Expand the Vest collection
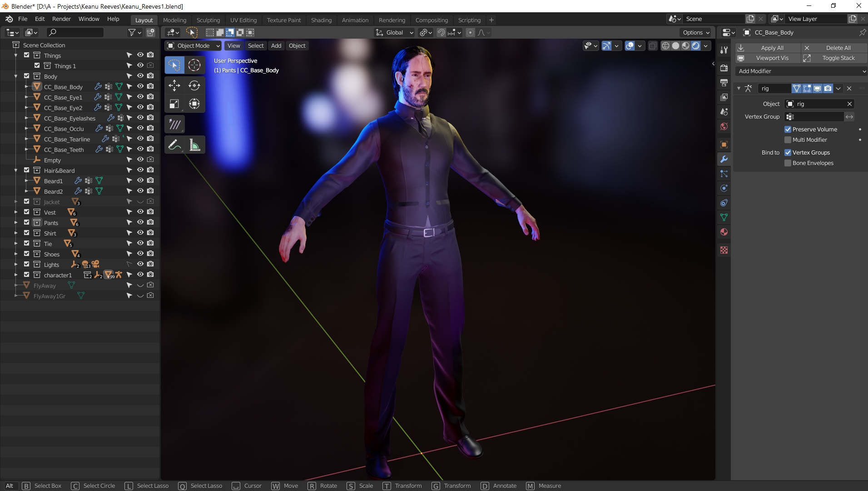The height and width of the screenshot is (491, 868). coord(16,212)
